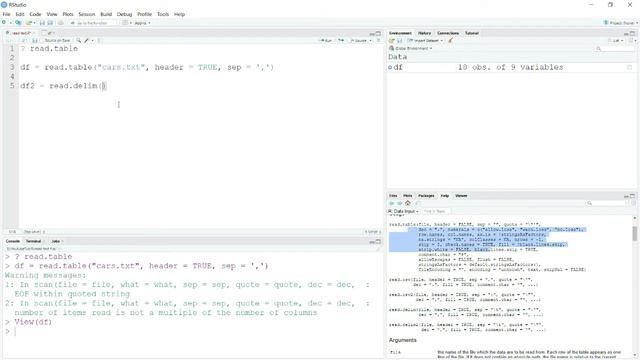Save the current script from the editor toolbar
Viewport: 640px width, 360px height.
click(35, 40)
